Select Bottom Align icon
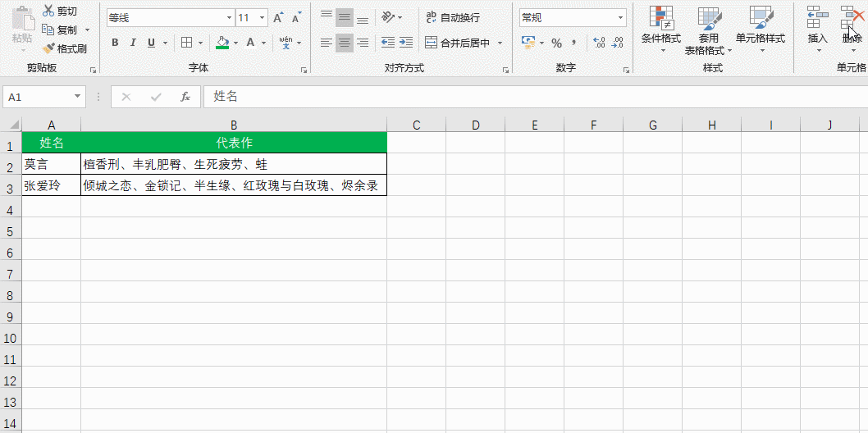The height and width of the screenshot is (433, 868). (363, 18)
